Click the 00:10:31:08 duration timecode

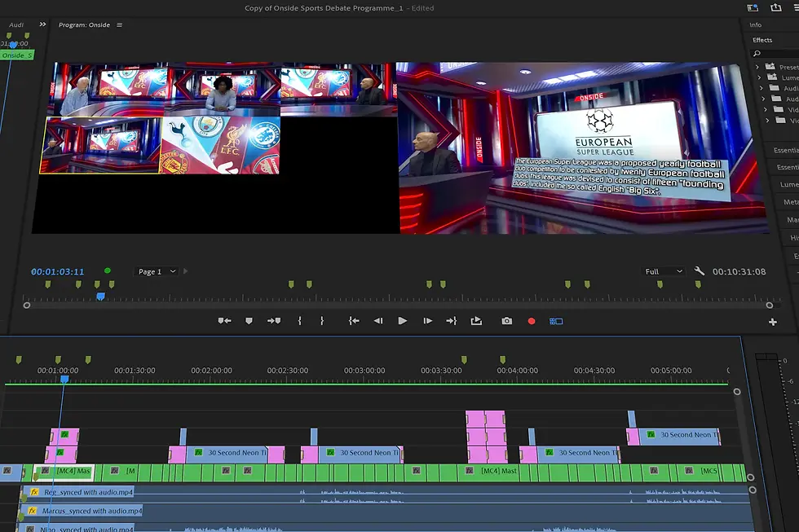click(739, 271)
